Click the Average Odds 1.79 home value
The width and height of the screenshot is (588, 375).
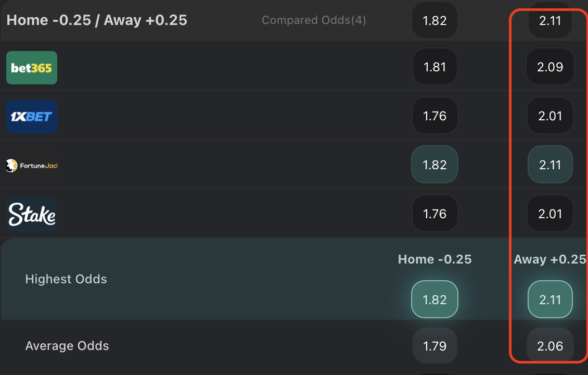(x=434, y=345)
